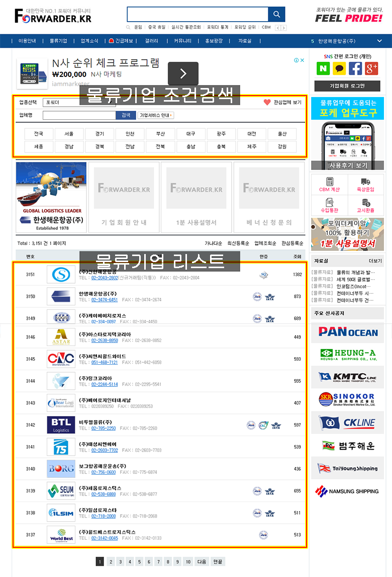The height and width of the screenshot is (577, 392).
Task: Open 업계소식 menu
Action: [89, 41]
